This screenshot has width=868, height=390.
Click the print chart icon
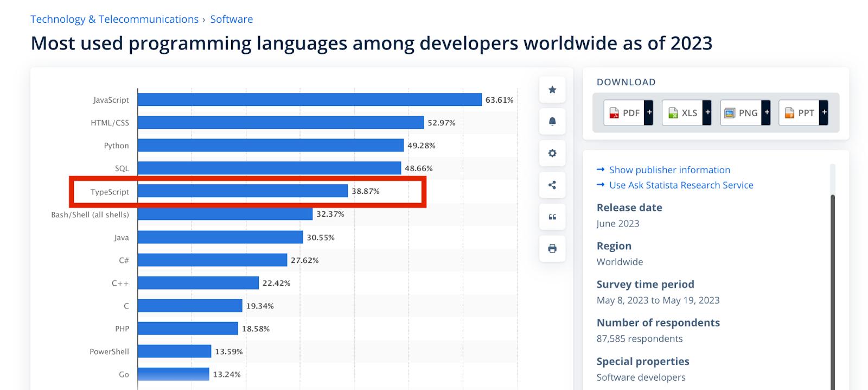tap(552, 249)
